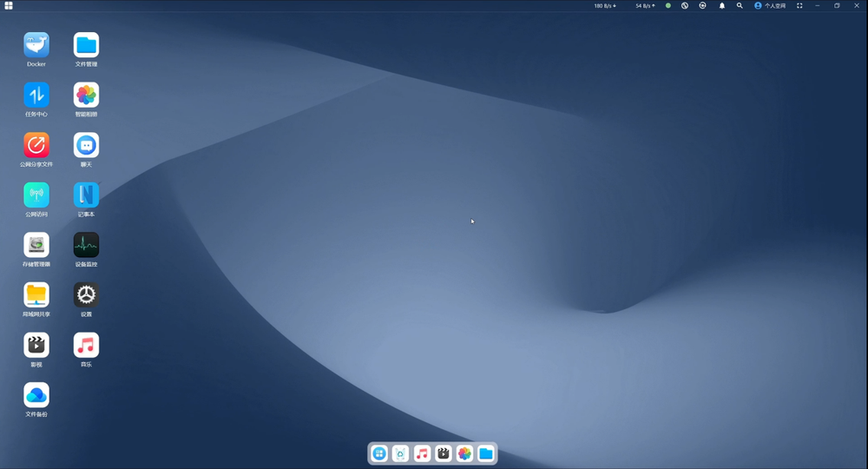Open 公网分享文件 public share app
Image resolution: width=868 pixels, height=469 pixels.
coord(36,145)
